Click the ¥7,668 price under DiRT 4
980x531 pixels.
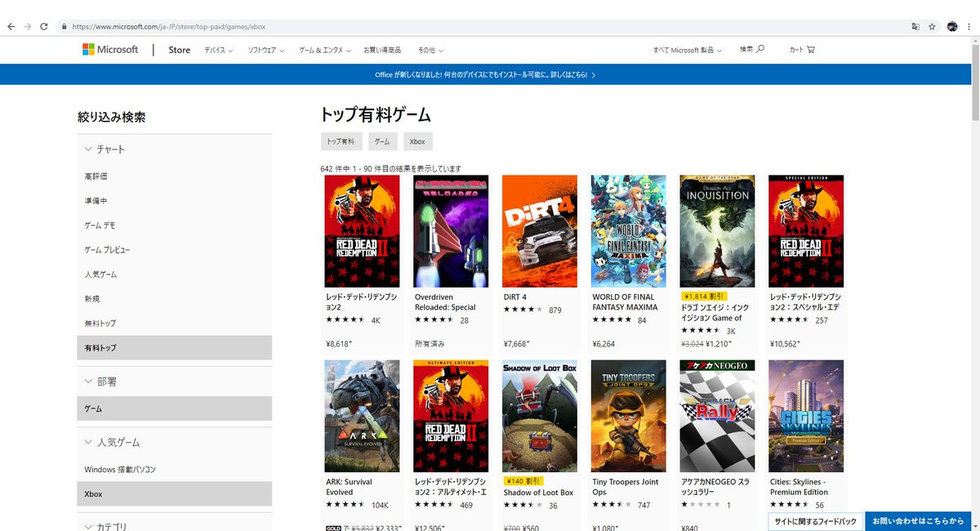click(517, 343)
